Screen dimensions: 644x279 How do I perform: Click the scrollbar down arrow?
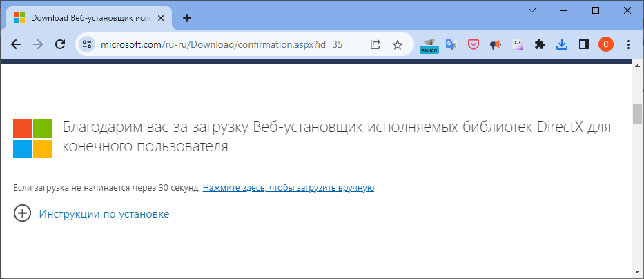coord(637,271)
